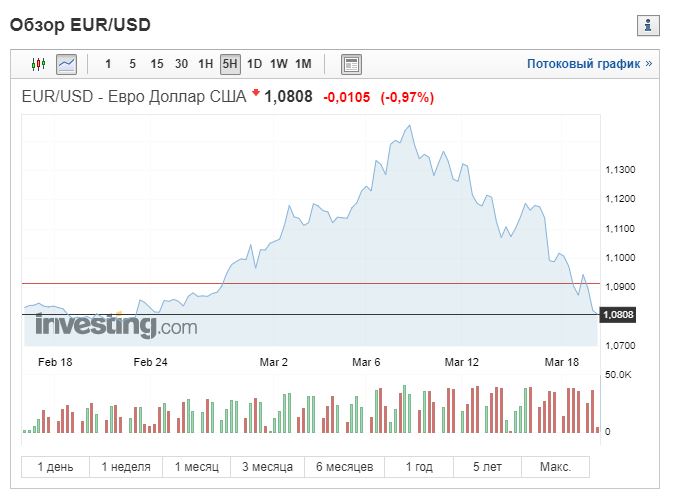Switch to 1H interval
This screenshot has width=678, height=500.
pyautogui.click(x=205, y=64)
